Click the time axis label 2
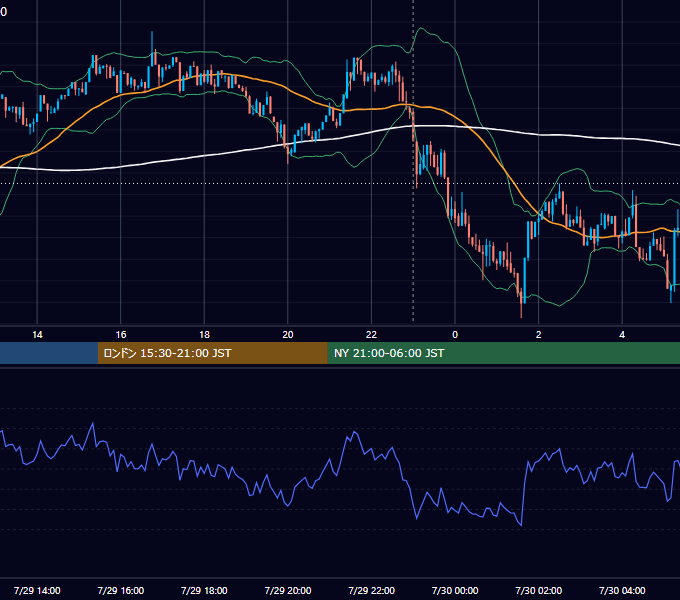This screenshot has height=600, width=680. (x=539, y=335)
